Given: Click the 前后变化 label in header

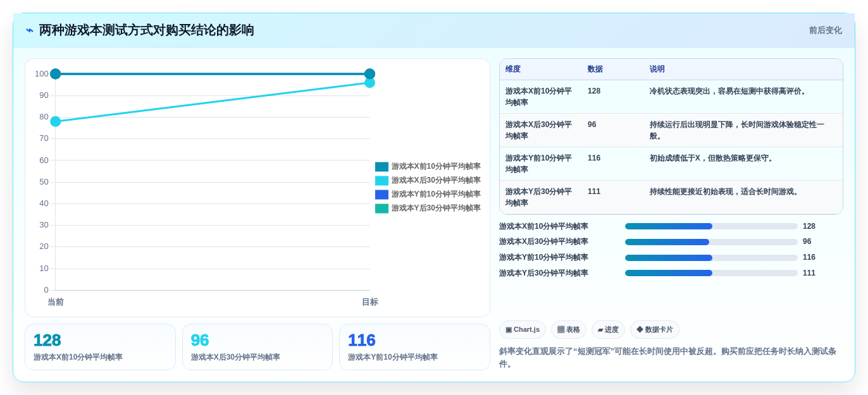Looking at the screenshot, I should [825, 30].
